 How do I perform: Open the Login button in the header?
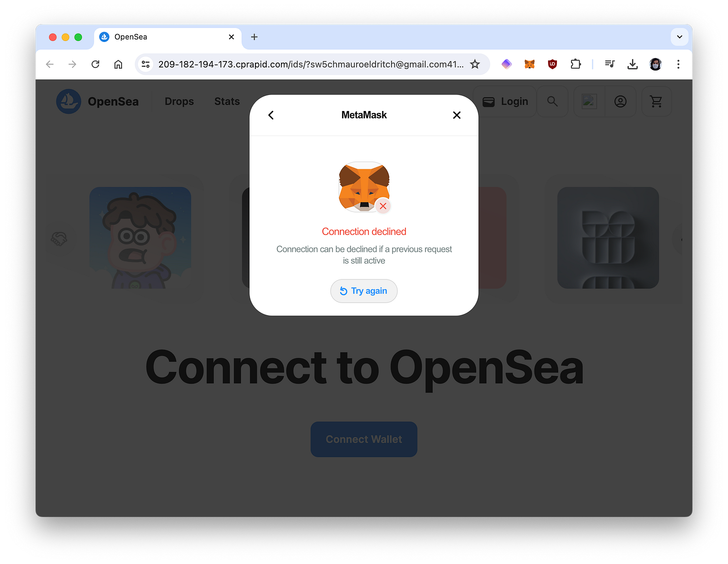pos(504,101)
